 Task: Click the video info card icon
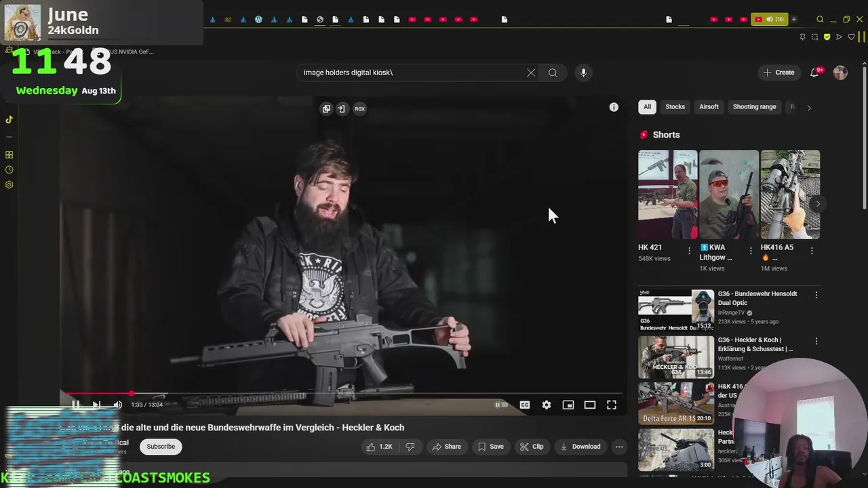(x=614, y=107)
